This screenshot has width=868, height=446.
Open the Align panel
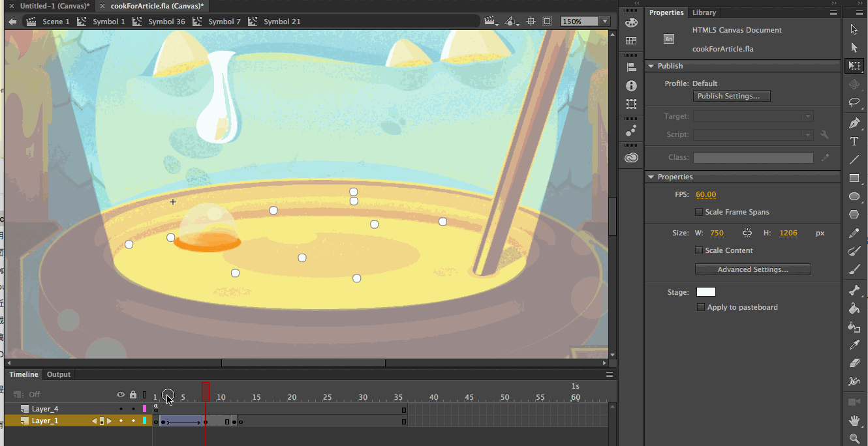pos(631,65)
